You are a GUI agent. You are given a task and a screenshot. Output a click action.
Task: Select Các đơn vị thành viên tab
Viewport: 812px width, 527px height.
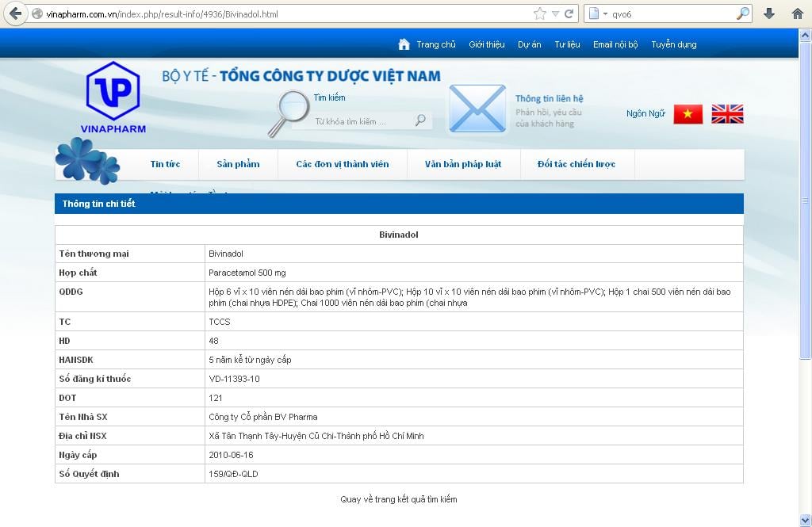[343, 164]
